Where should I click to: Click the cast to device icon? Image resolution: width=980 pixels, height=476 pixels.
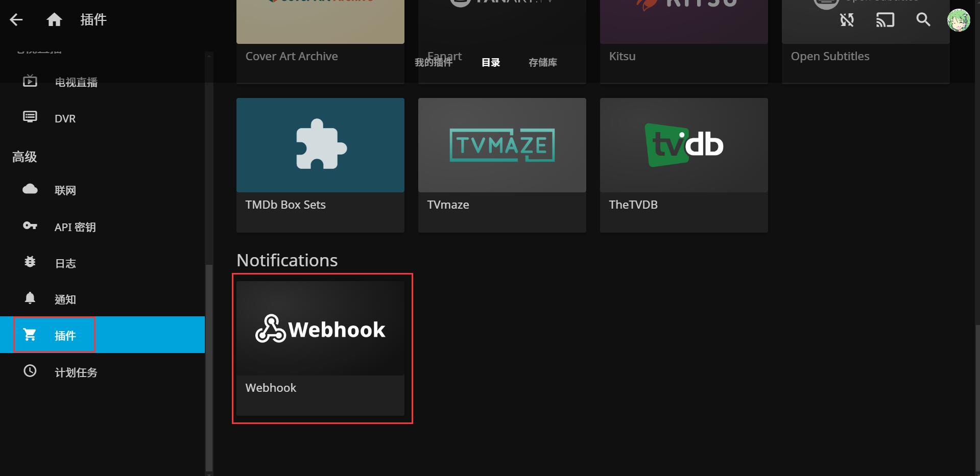[x=885, y=20]
